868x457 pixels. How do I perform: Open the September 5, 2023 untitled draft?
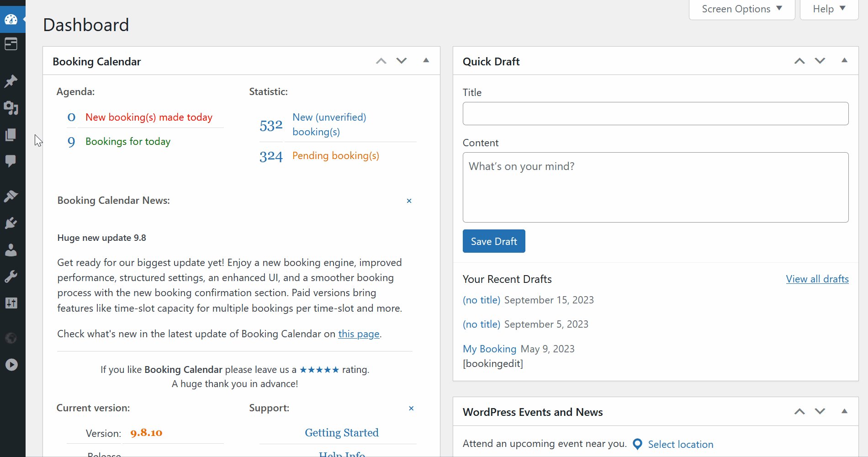click(x=482, y=324)
